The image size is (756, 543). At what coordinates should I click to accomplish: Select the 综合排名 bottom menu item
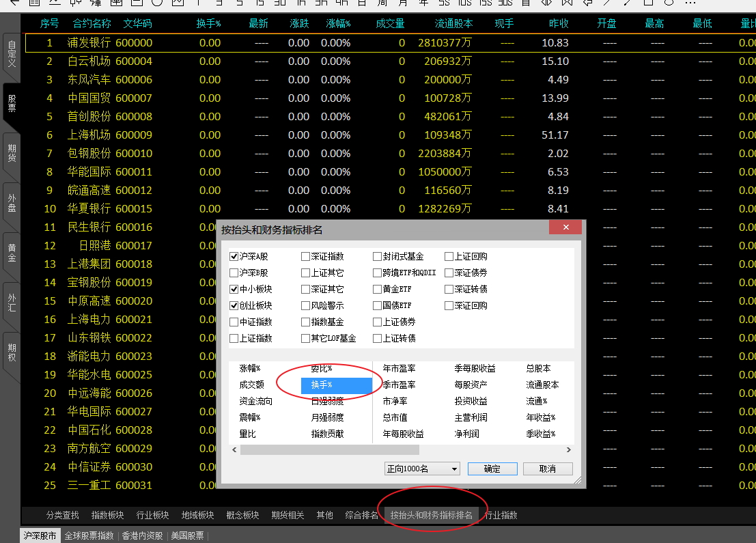pos(361,515)
